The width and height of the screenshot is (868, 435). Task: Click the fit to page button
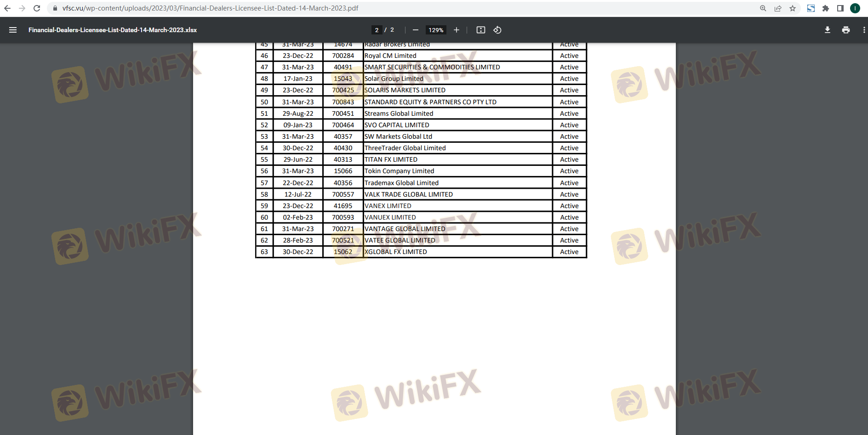[481, 30]
